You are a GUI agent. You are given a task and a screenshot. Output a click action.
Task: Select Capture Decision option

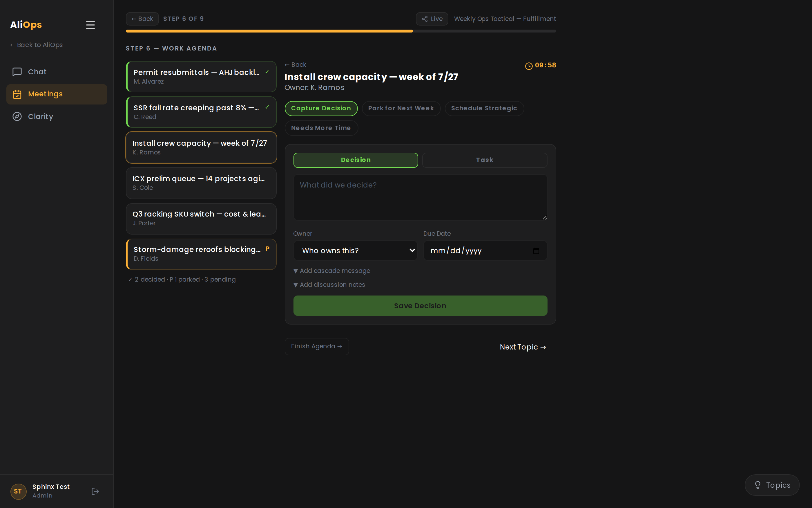pyautogui.click(x=321, y=108)
